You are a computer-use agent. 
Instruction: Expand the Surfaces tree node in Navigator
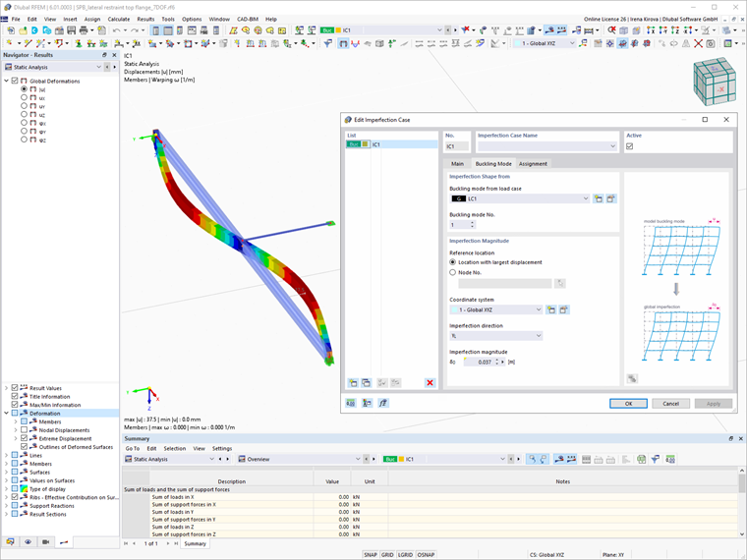pos(6,473)
